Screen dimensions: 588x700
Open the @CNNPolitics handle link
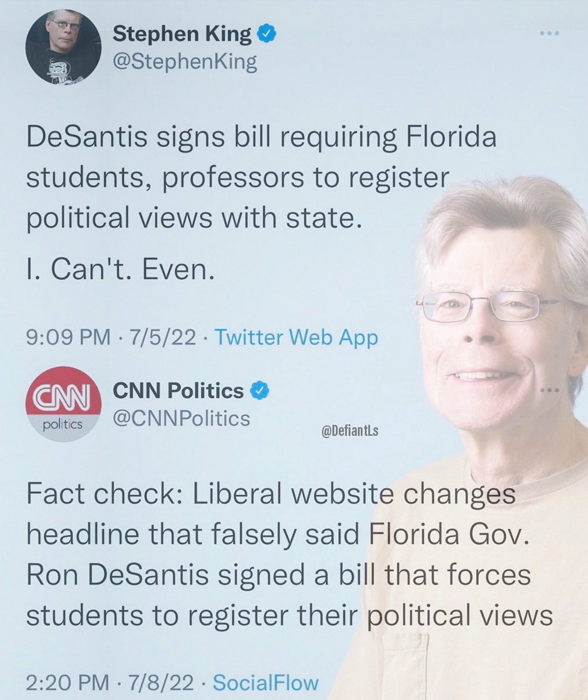182,418
